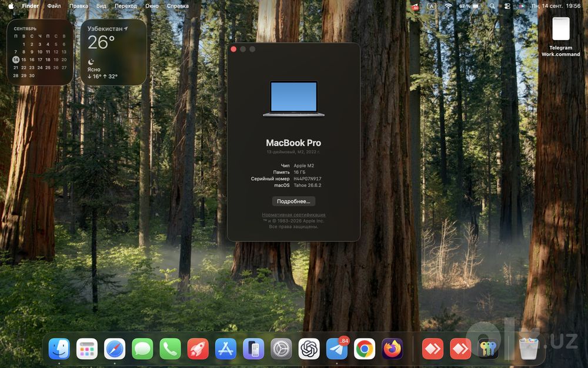Open iPhone Mirroring in the dock
Image resolution: width=588 pixels, height=368 pixels.
coord(253,349)
